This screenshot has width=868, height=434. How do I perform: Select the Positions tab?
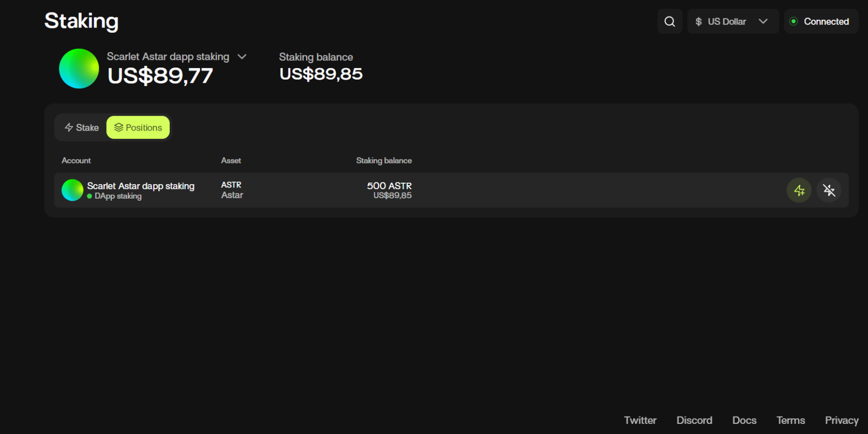click(138, 128)
